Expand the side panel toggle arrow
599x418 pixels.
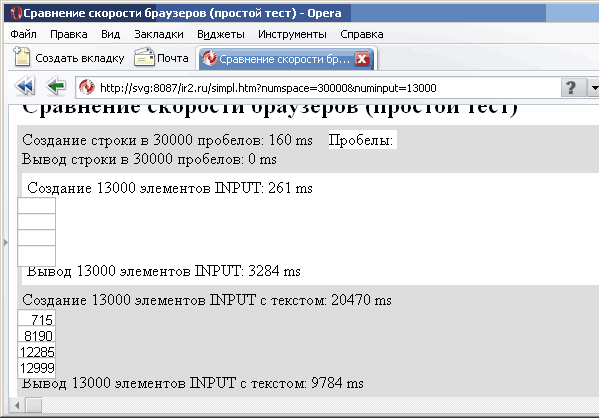pos(5,242)
